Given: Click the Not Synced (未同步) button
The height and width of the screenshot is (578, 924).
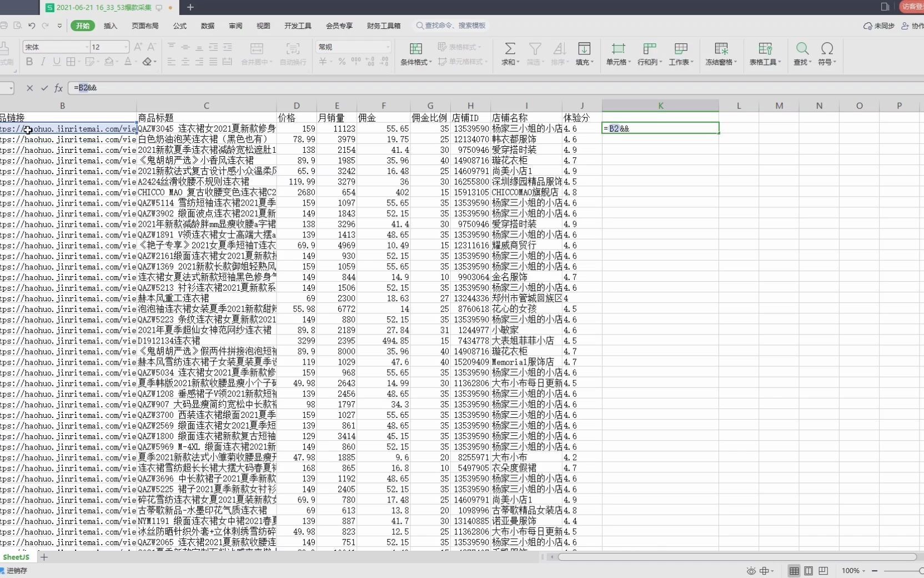Looking at the screenshot, I should 879,26.
